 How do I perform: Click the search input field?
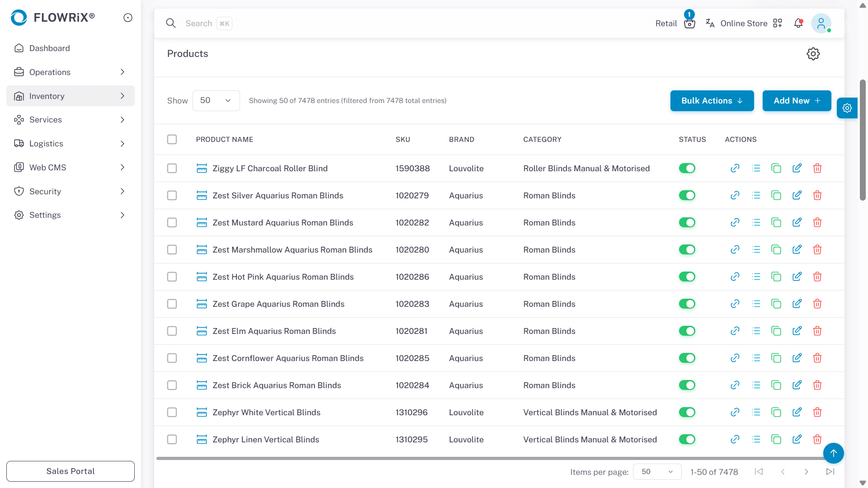click(199, 23)
